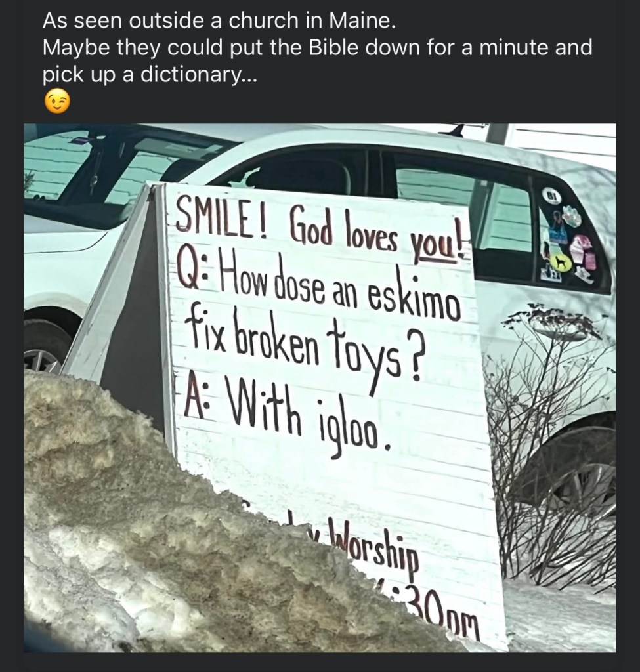Click the paw print sticker on car window
The image size is (640, 672).
570,215
